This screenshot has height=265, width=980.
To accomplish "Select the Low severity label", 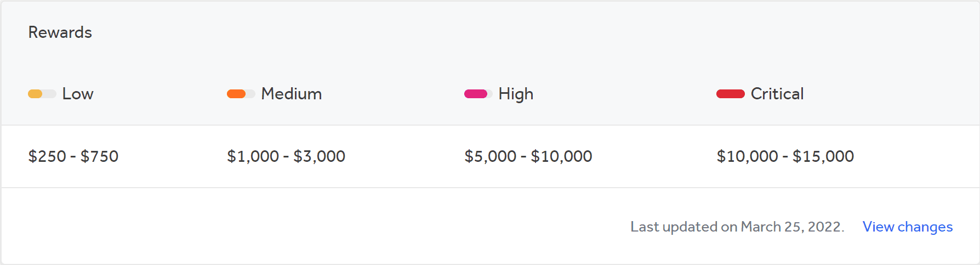I will coord(78,94).
